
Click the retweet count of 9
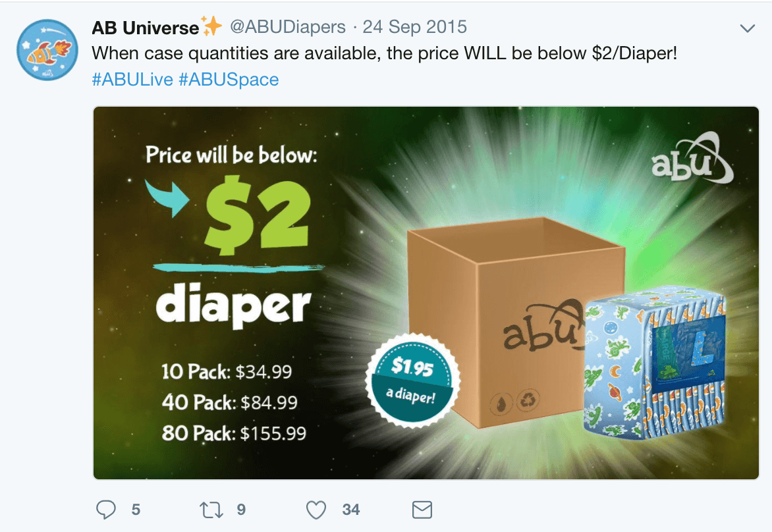click(x=241, y=510)
